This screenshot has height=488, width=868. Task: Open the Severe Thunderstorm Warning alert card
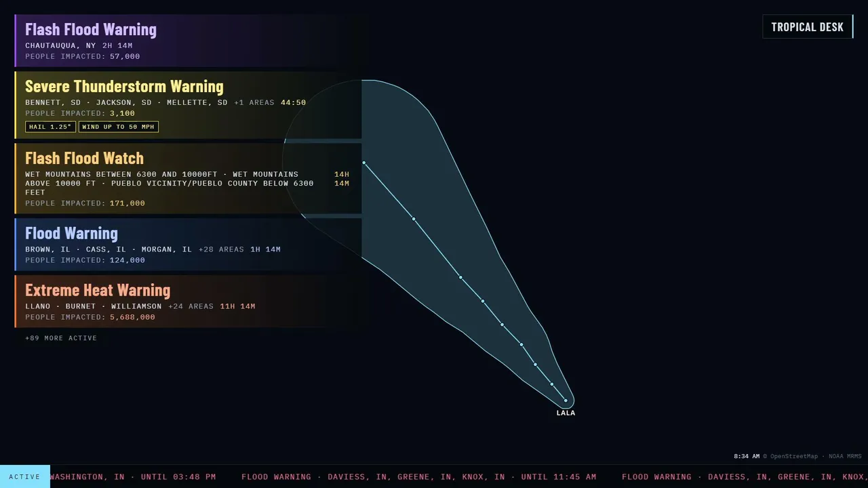pyautogui.click(x=188, y=105)
